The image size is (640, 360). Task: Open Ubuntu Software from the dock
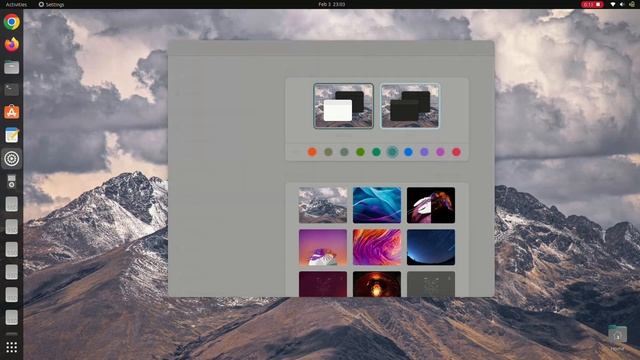[x=11, y=112]
